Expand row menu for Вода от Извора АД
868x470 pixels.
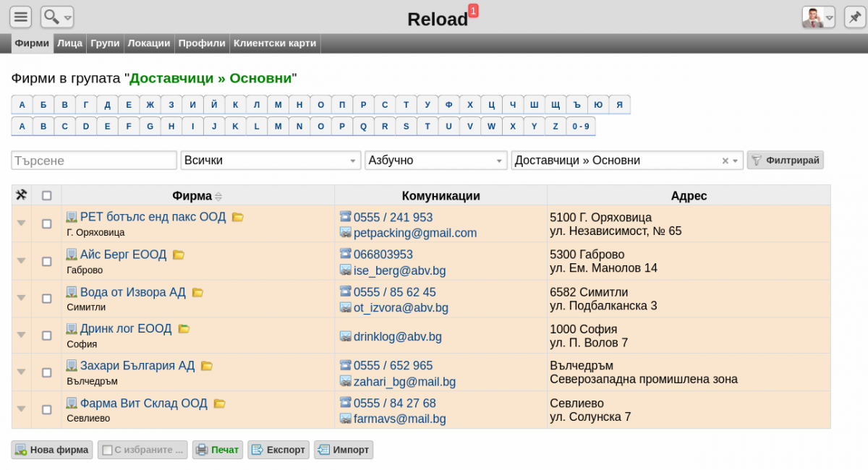21,298
